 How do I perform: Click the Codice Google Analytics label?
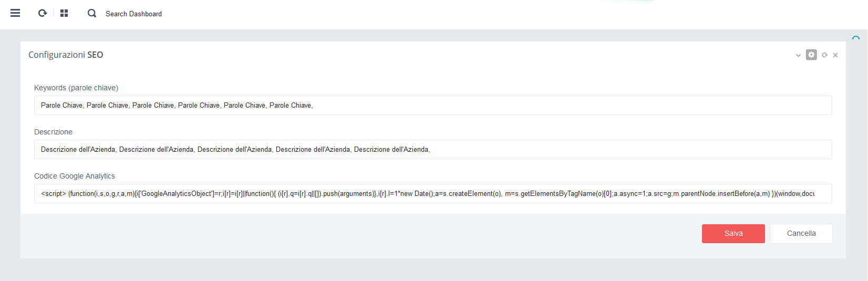[75, 176]
